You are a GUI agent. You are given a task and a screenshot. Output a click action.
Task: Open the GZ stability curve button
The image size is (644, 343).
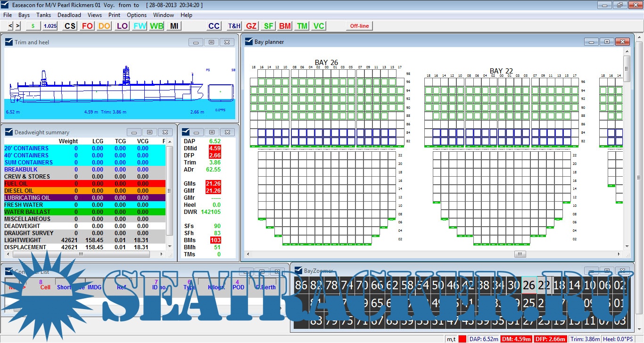click(x=251, y=26)
